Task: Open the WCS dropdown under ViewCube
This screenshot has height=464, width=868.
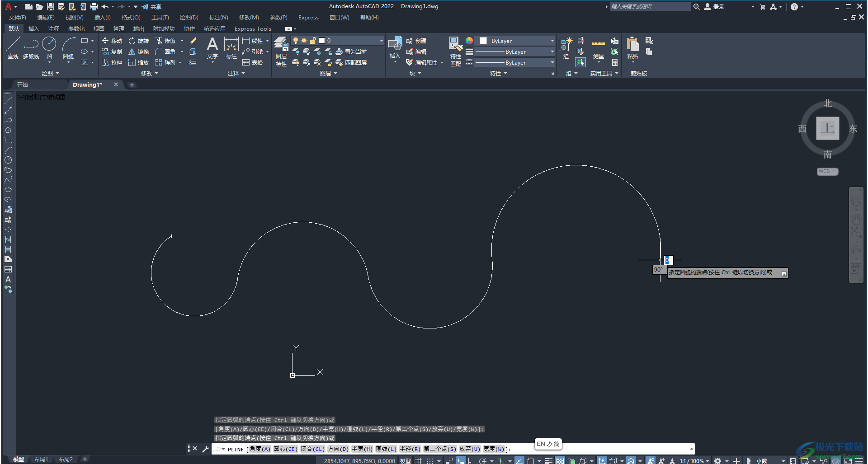Action: coord(827,172)
